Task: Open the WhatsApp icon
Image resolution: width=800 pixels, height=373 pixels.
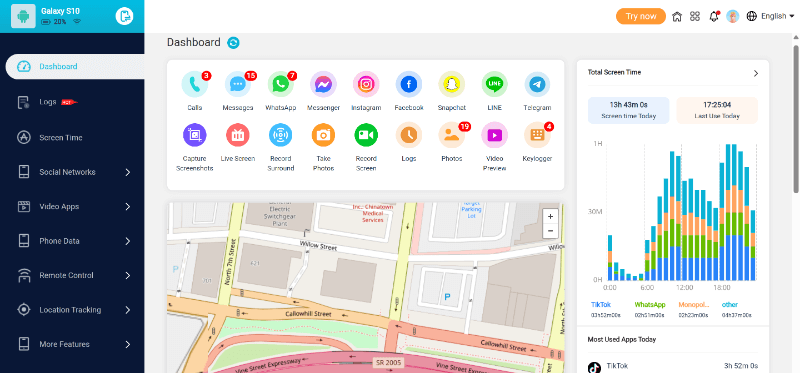Action: coord(280,85)
